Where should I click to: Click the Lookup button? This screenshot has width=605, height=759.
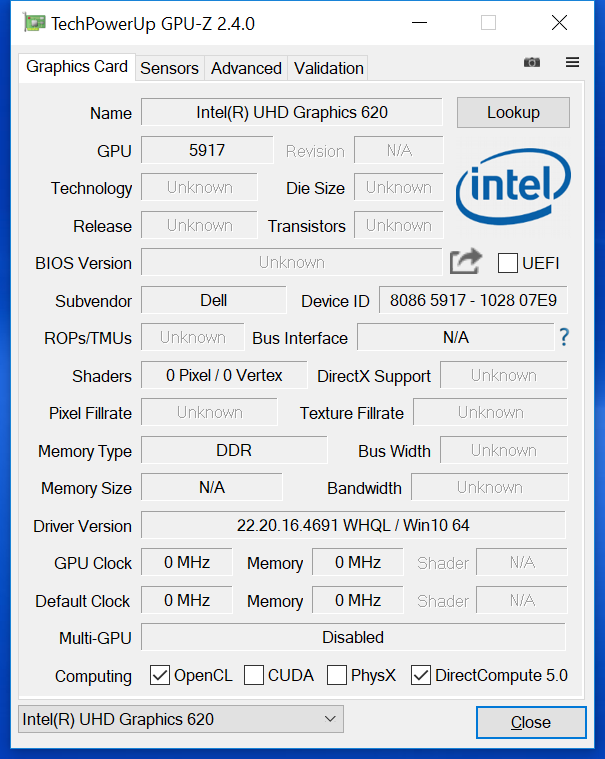[513, 112]
